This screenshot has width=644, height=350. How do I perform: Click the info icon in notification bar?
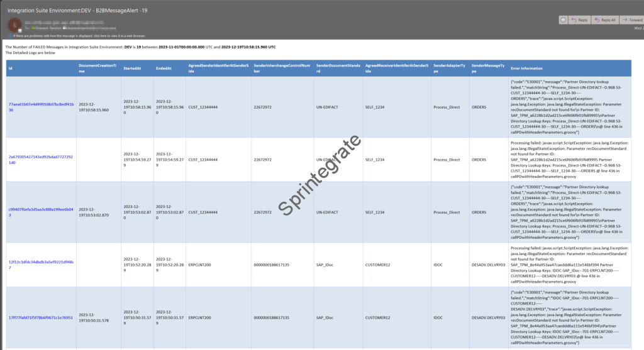coord(9,35)
